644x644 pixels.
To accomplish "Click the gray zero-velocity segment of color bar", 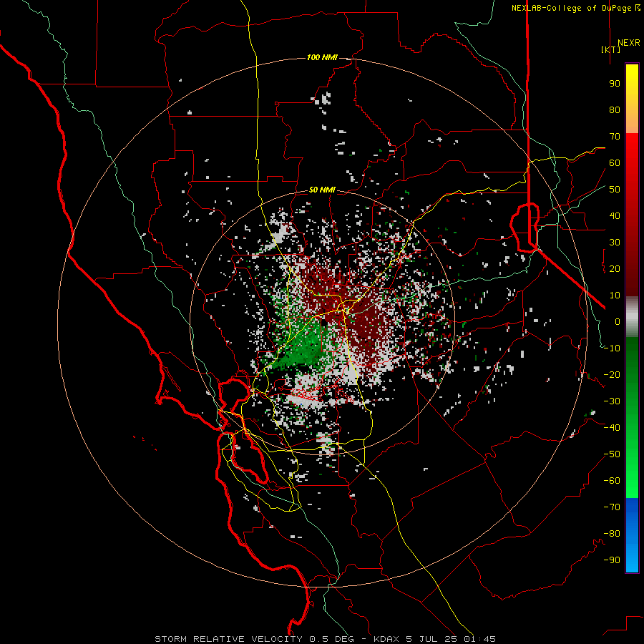I will 632,317.
